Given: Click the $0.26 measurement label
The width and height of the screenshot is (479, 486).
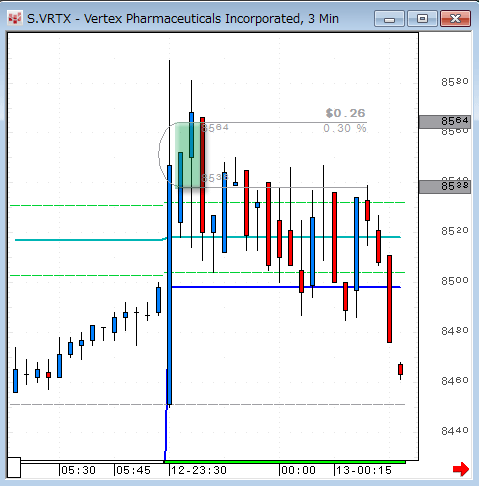Looking at the screenshot, I should 345,113.
